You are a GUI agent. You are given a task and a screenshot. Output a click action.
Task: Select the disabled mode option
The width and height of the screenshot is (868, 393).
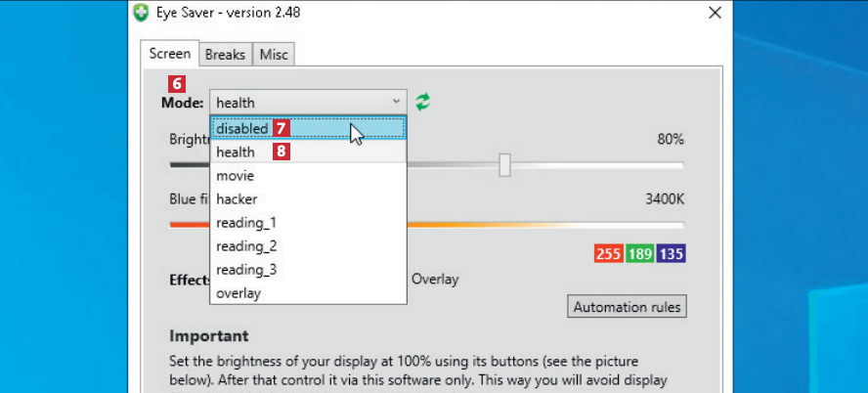pyautogui.click(x=241, y=128)
